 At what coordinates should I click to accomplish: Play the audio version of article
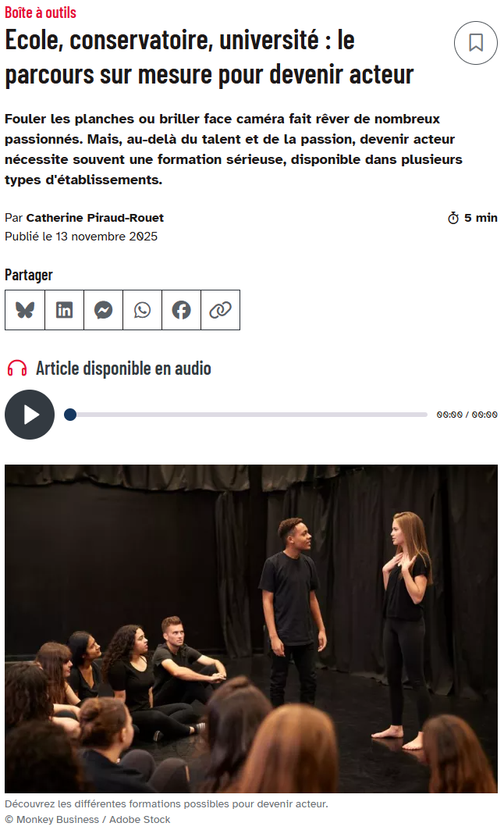point(30,415)
